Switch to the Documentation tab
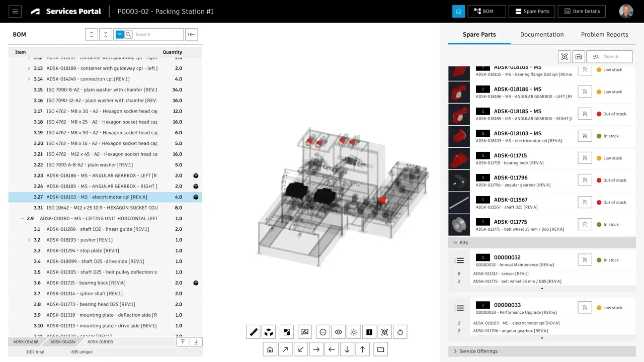644x362 pixels. pos(541,35)
